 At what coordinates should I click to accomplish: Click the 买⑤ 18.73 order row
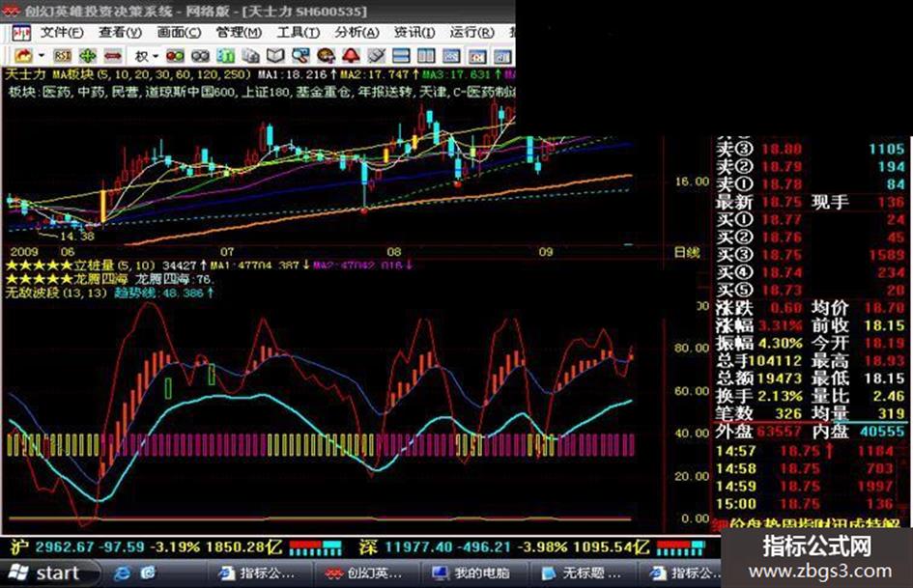pos(811,290)
